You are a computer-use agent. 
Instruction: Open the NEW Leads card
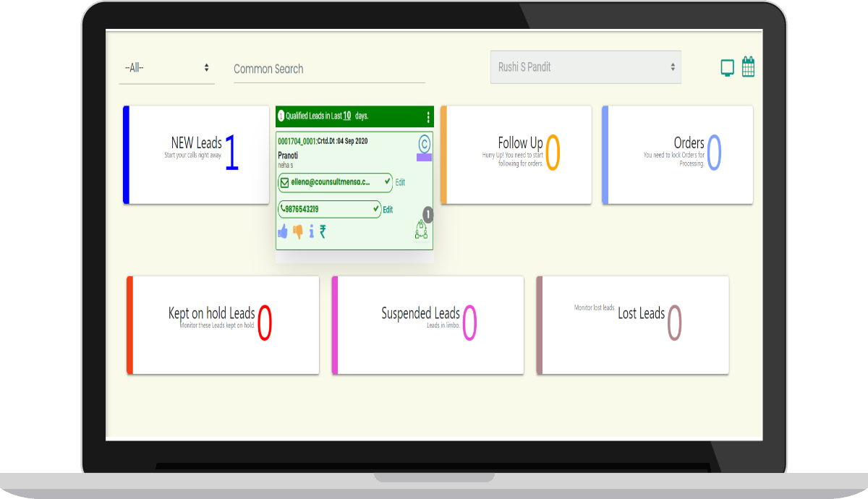tap(197, 155)
